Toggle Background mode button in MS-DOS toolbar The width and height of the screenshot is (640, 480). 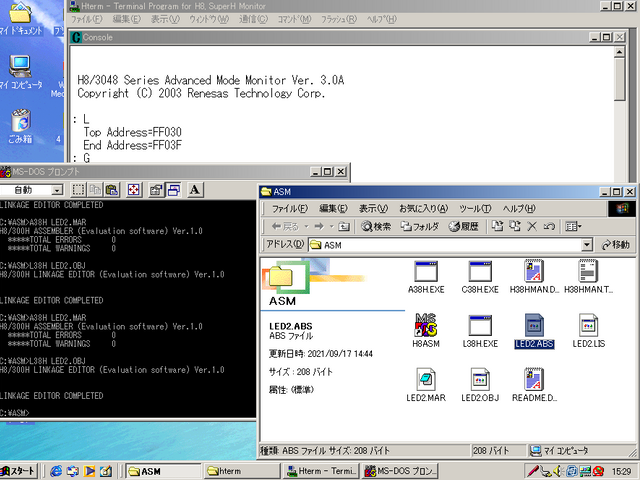click(x=174, y=190)
